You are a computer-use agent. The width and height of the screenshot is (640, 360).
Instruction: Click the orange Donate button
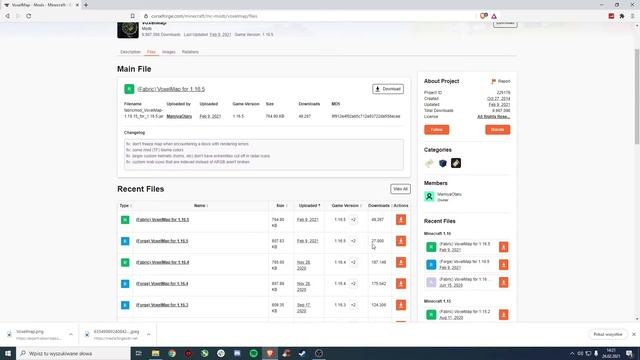point(498,129)
